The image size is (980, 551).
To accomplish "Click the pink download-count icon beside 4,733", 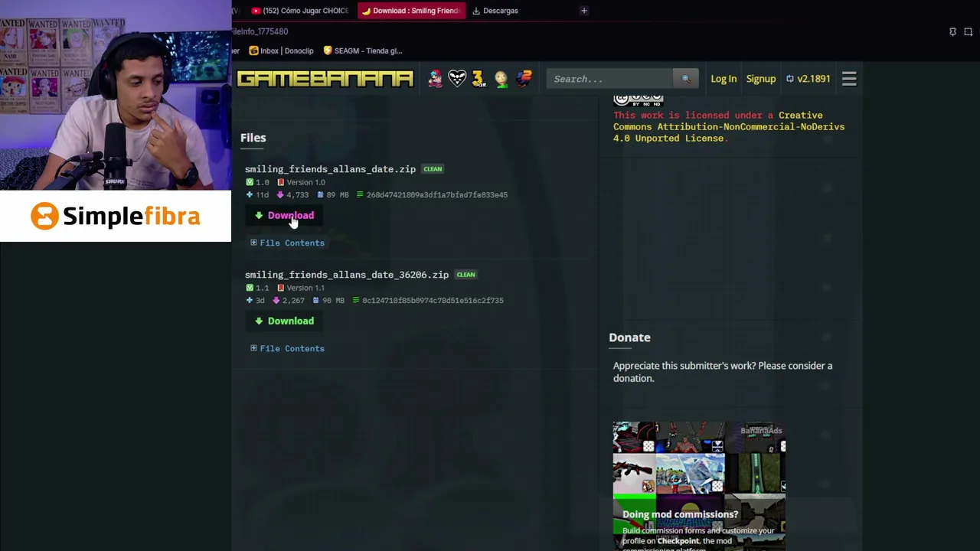I will pyautogui.click(x=279, y=194).
